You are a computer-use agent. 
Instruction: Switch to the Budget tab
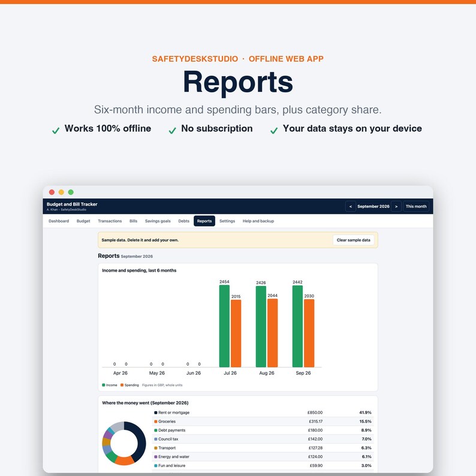[x=83, y=221]
